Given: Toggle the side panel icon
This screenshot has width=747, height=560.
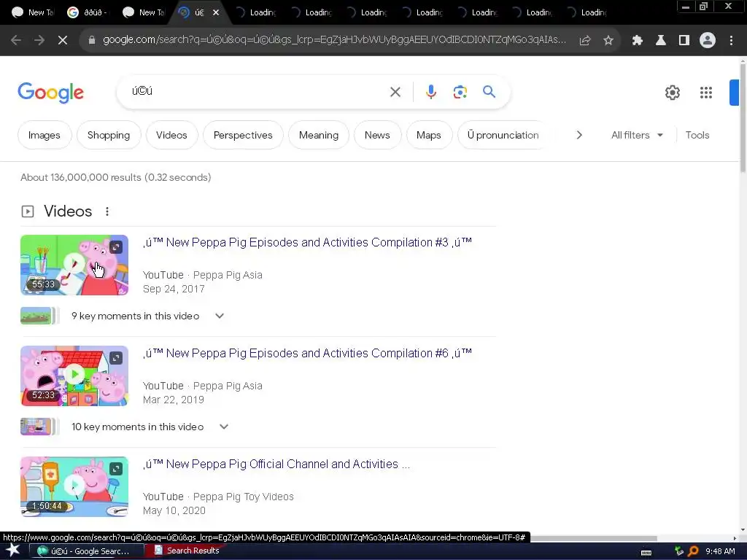Looking at the screenshot, I should tap(684, 41).
